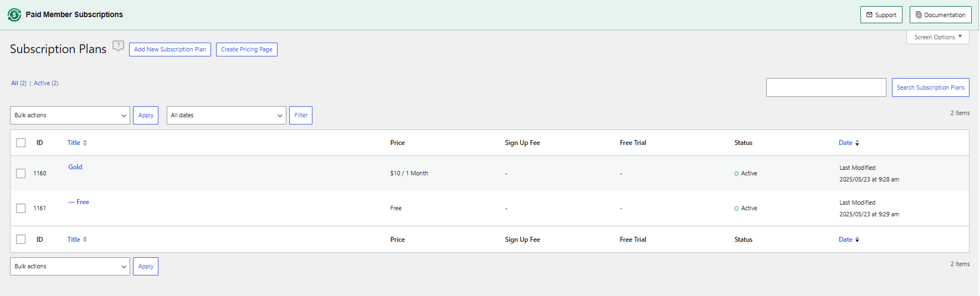This screenshot has height=296, width=980.
Task: Switch to the Active (2) filter
Action: point(46,83)
